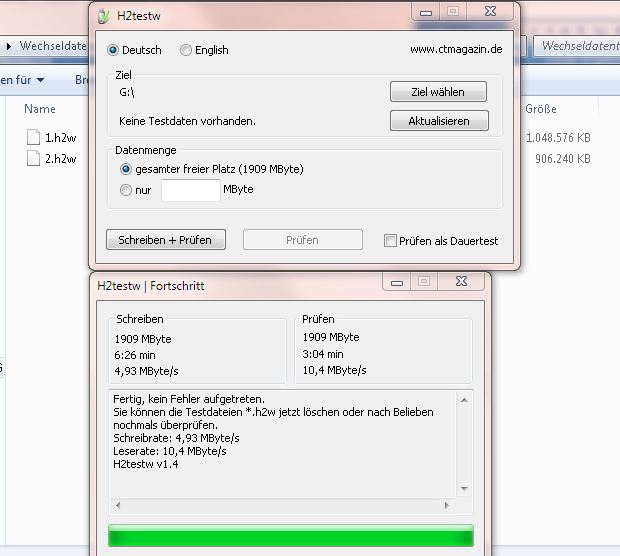Click the 'Keine Testdaten vorhanden.' status text
620x556 pixels.
tap(187, 121)
